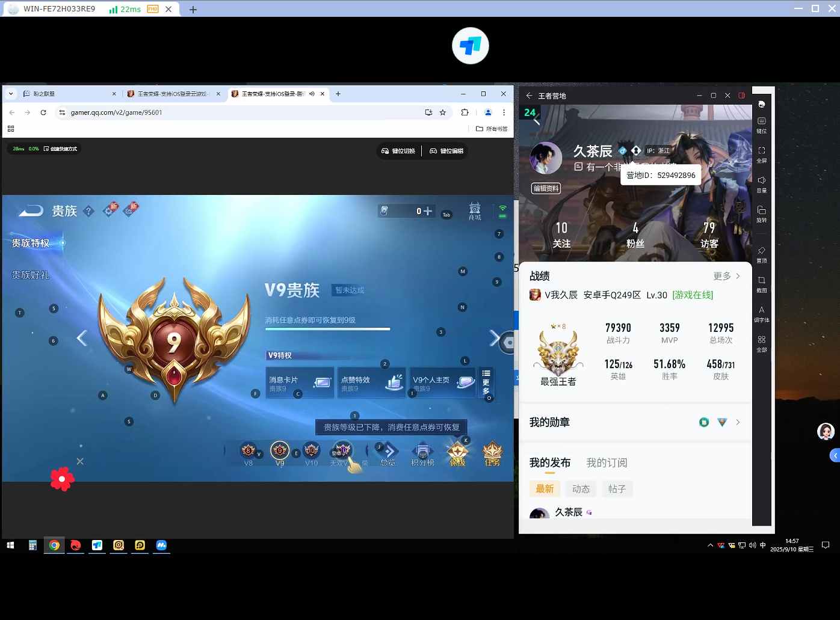The image size is (840, 620).
Task: Open 所有书签 bookmarks folder
Action: tap(492, 129)
